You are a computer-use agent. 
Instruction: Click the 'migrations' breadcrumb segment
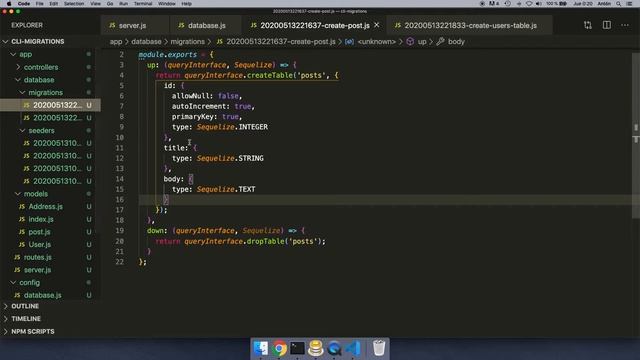tap(187, 42)
